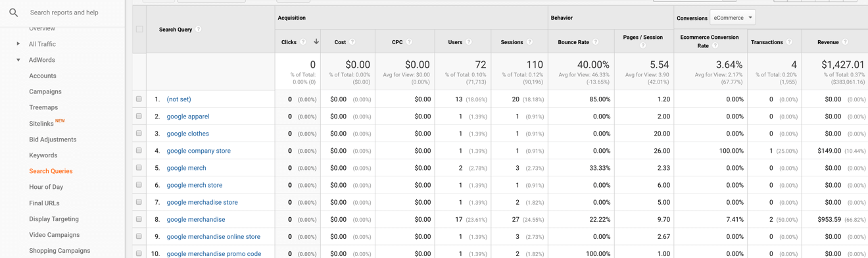Open the google merch query link
868x258 pixels.
(186, 168)
